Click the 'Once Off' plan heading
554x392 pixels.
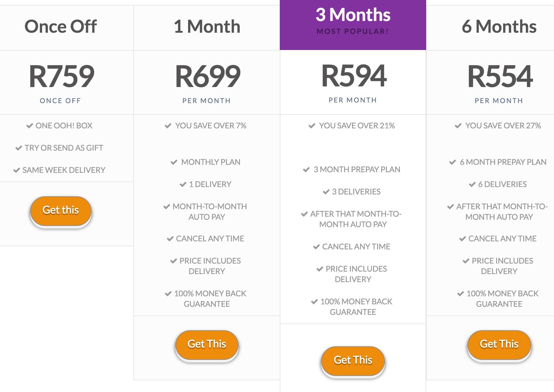point(61,27)
